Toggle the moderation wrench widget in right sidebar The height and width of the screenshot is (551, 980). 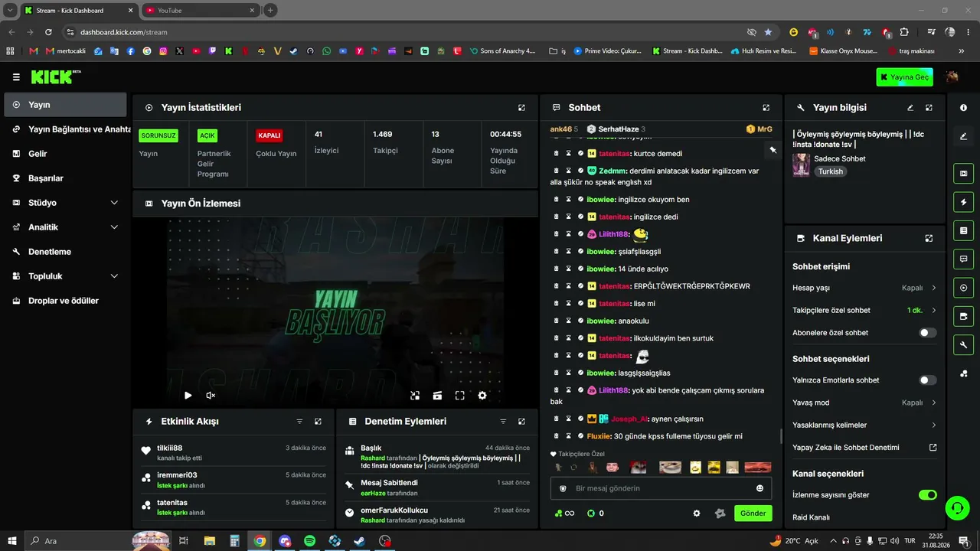(963, 345)
